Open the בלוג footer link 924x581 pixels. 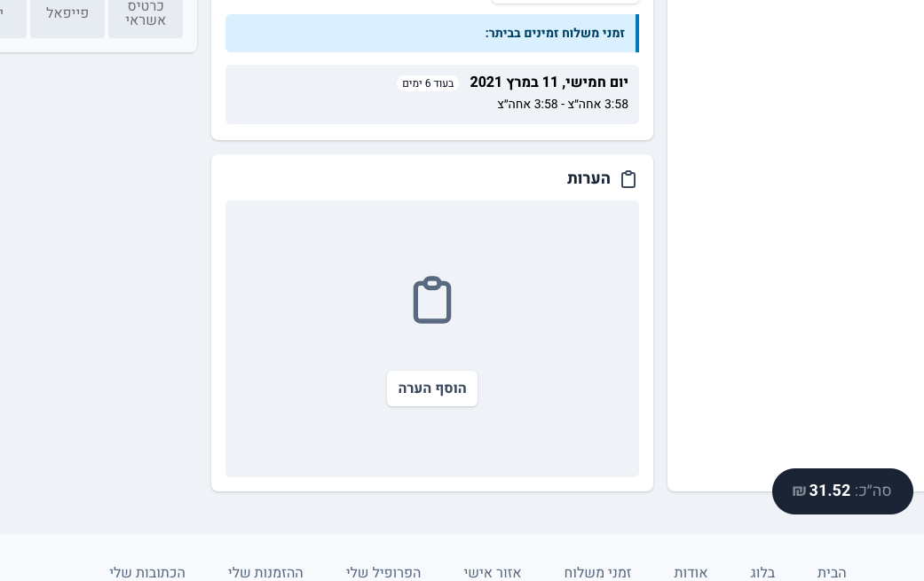pyautogui.click(x=762, y=572)
